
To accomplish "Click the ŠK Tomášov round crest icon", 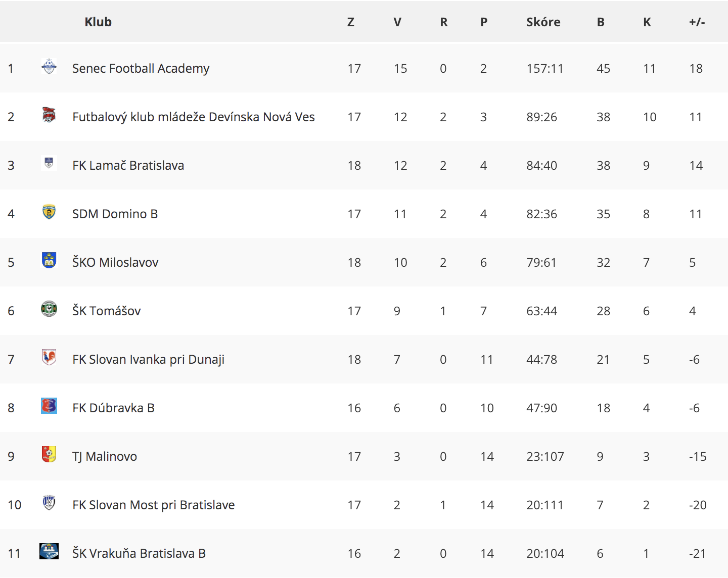I will click(x=49, y=309).
